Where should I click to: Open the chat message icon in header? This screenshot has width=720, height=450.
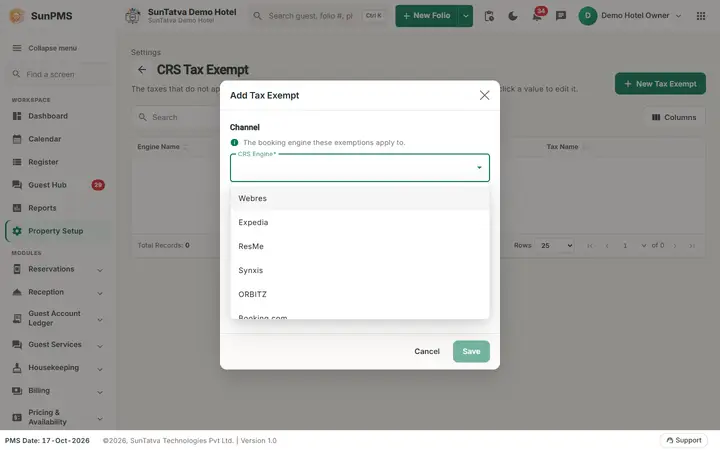point(561,16)
